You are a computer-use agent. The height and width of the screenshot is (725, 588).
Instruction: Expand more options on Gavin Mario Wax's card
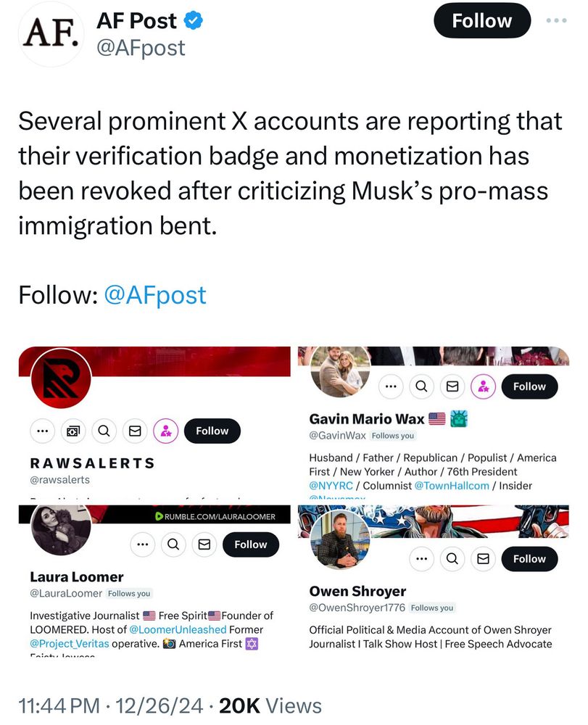(x=390, y=386)
